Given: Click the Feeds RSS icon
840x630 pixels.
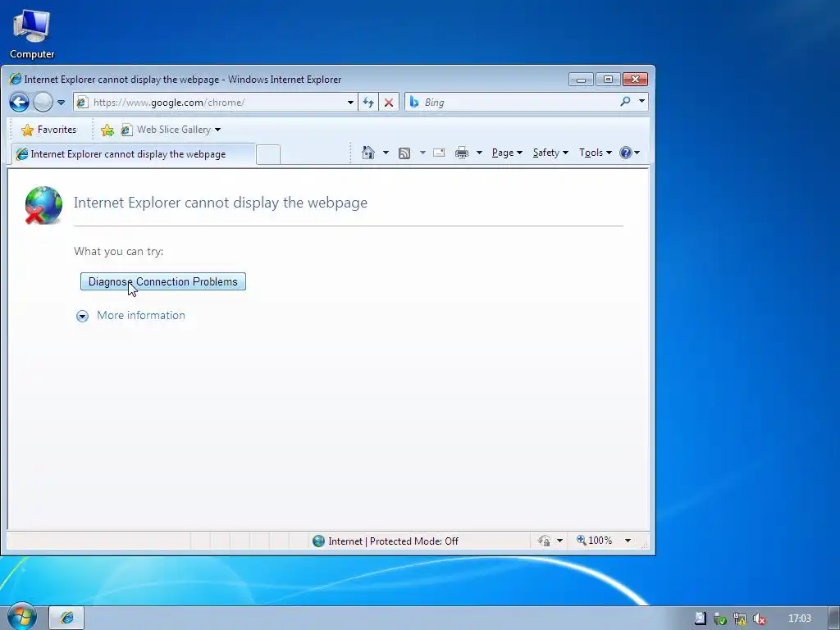Looking at the screenshot, I should point(404,153).
